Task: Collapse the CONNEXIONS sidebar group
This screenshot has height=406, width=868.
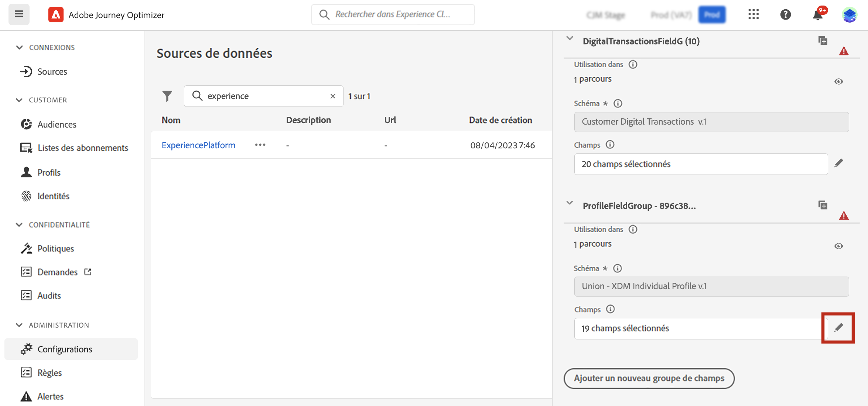Action: 20,47
